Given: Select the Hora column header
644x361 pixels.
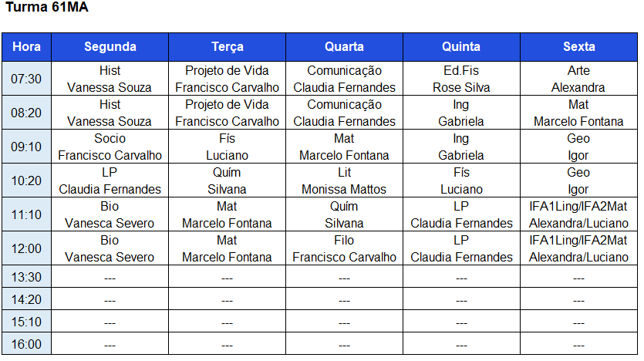Looking at the screenshot, I should pos(27,47).
